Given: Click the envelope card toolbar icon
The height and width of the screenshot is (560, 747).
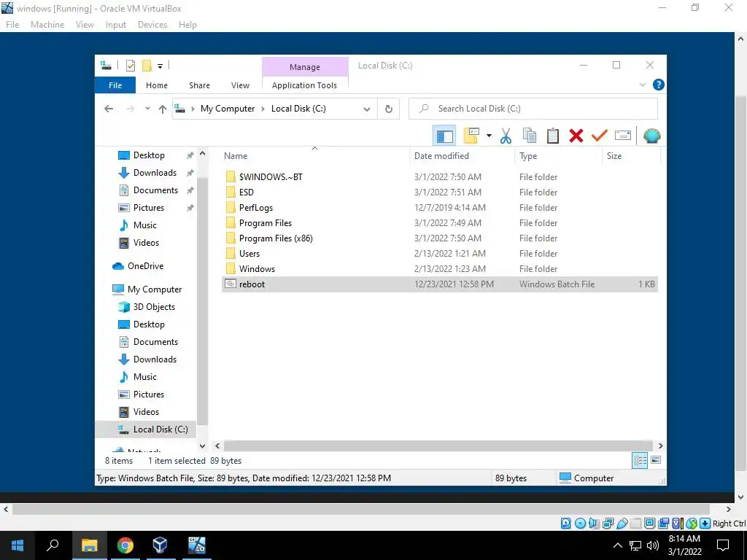Looking at the screenshot, I should [x=623, y=136].
